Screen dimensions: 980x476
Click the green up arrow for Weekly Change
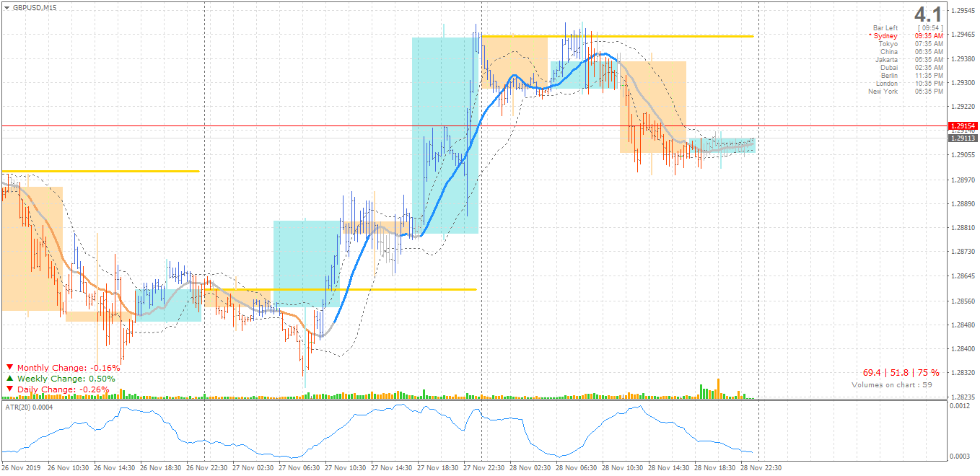(9, 379)
